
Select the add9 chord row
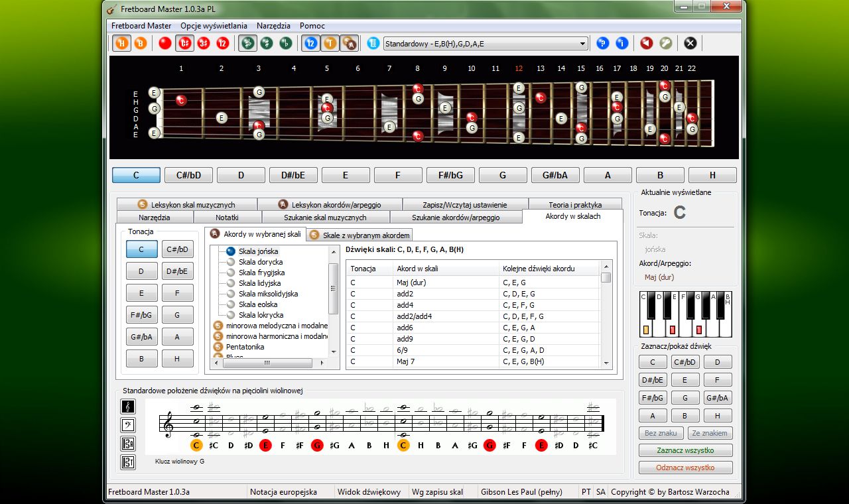coord(474,339)
